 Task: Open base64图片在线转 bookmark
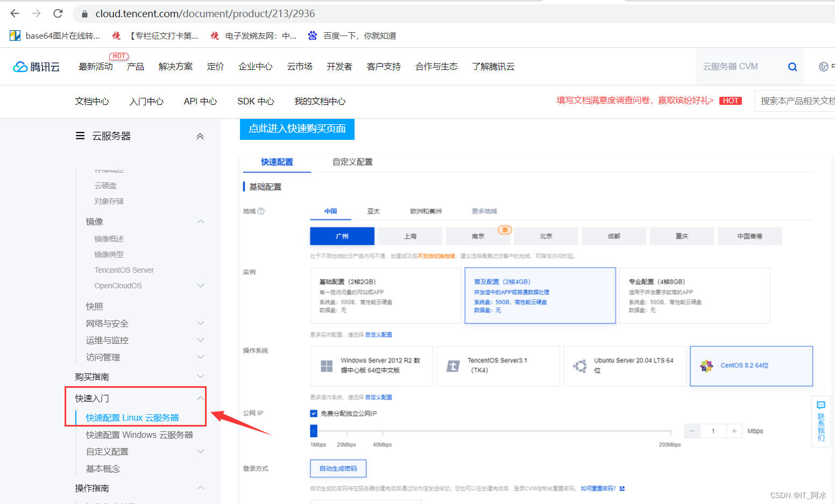(55, 36)
